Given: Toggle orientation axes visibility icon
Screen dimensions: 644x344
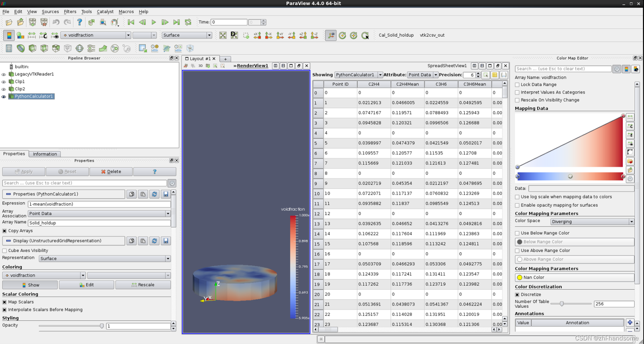Looking at the screenshot, I should click(x=330, y=35).
